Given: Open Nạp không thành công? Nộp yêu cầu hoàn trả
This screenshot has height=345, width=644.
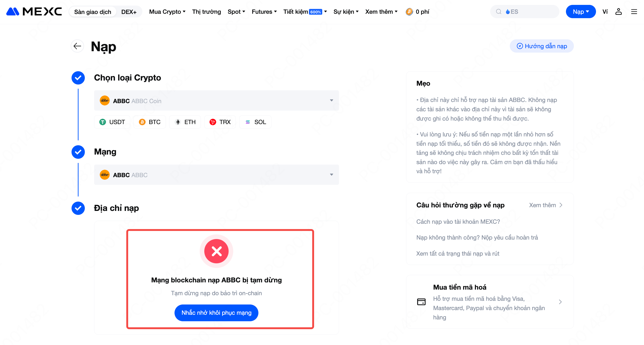Looking at the screenshot, I should [x=477, y=237].
